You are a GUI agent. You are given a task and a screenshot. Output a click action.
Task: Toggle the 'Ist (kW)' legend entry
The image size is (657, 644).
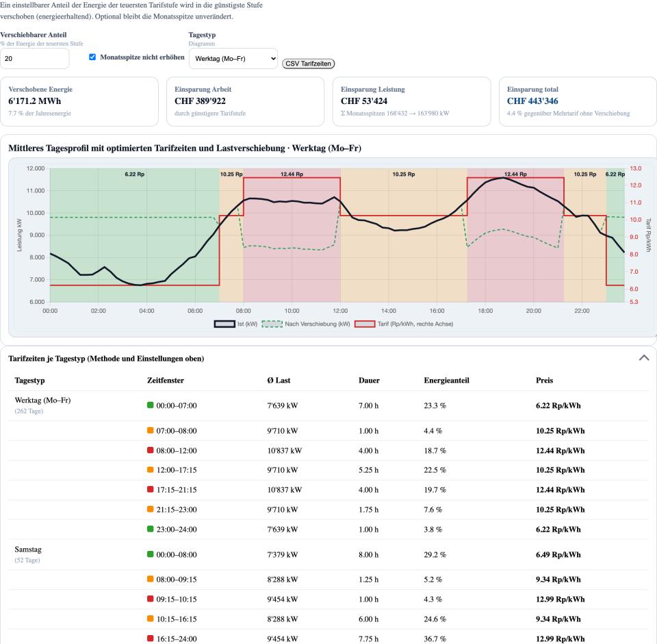[x=235, y=324]
